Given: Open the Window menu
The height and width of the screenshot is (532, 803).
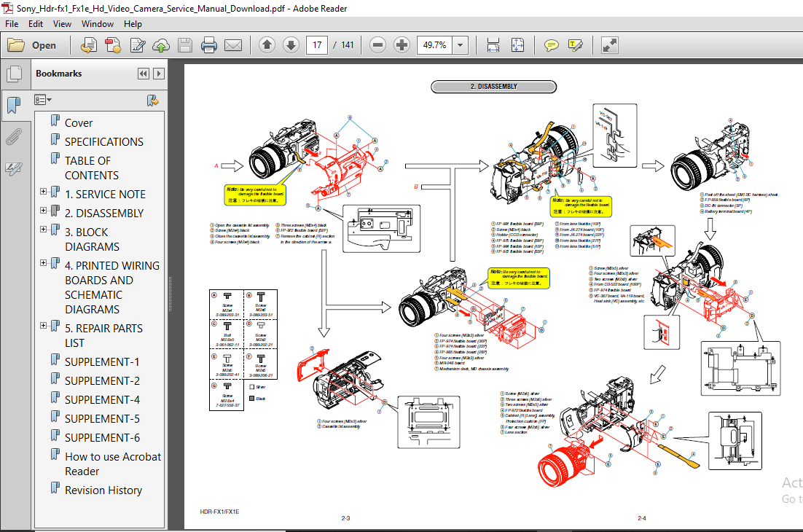Looking at the screenshot, I should (x=98, y=24).
